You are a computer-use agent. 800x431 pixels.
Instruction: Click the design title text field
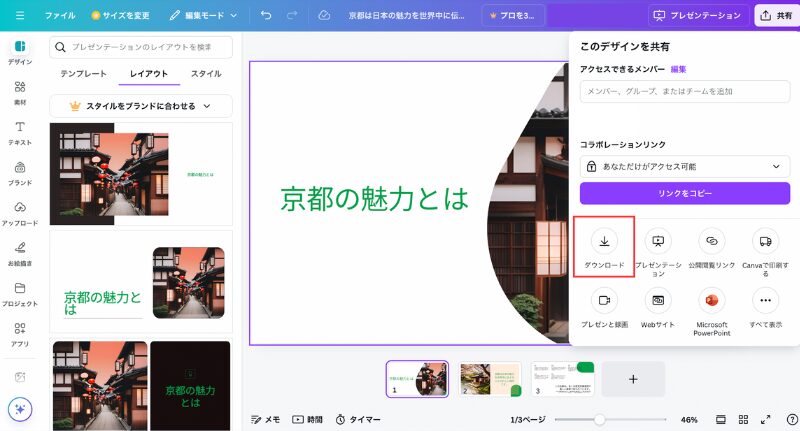click(x=407, y=15)
